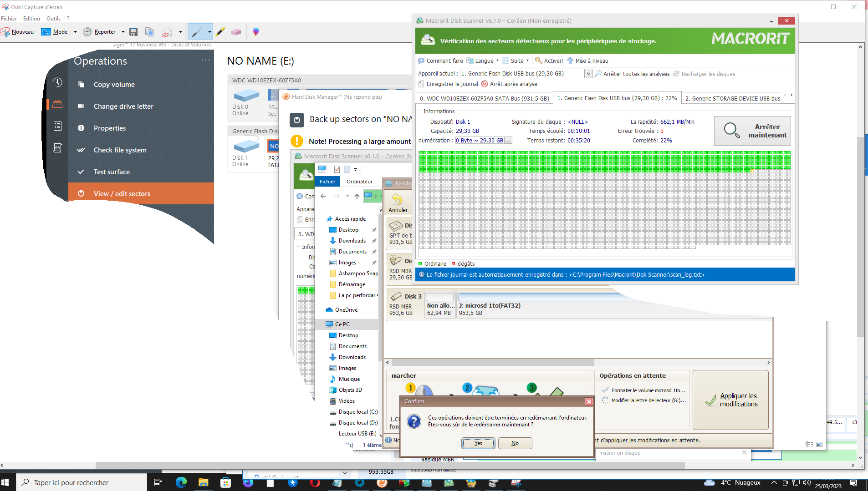868x491 pixels.
Task: Click the taskbar search box
Action: tap(82, 482)
